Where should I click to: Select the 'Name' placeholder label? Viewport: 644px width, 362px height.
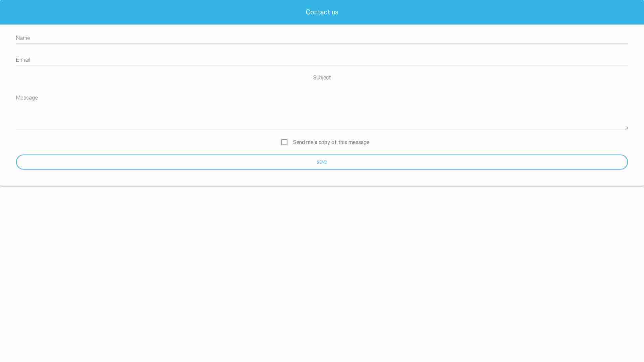click(x=23, y=38)
